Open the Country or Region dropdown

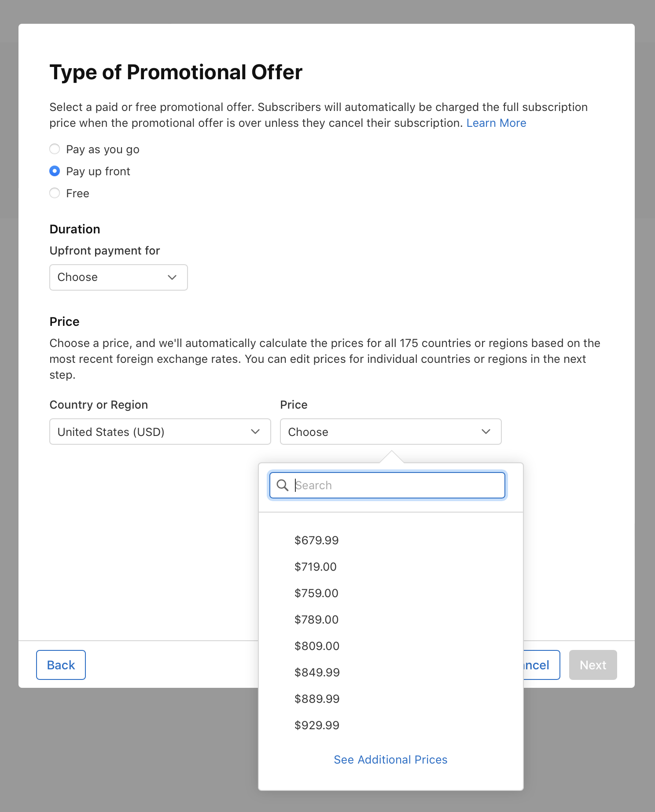[x=160, y=432]
